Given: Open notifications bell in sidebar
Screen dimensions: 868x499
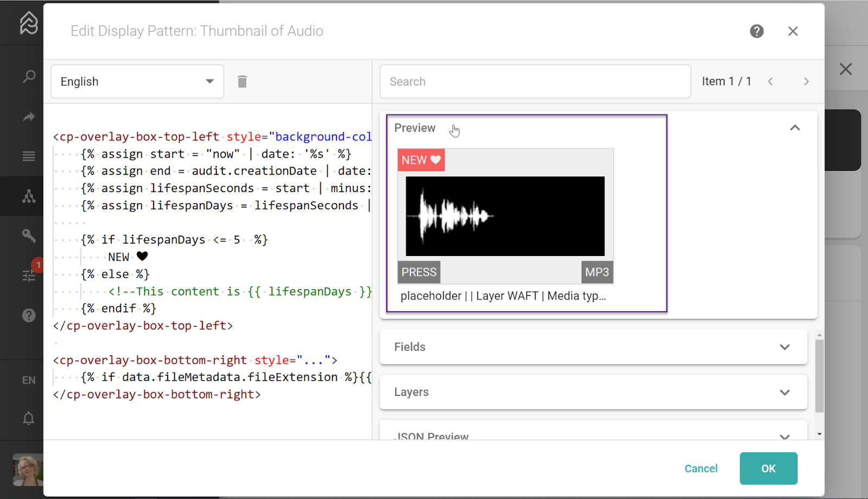Looking at the screenshot, I should [x=29, y=418].
